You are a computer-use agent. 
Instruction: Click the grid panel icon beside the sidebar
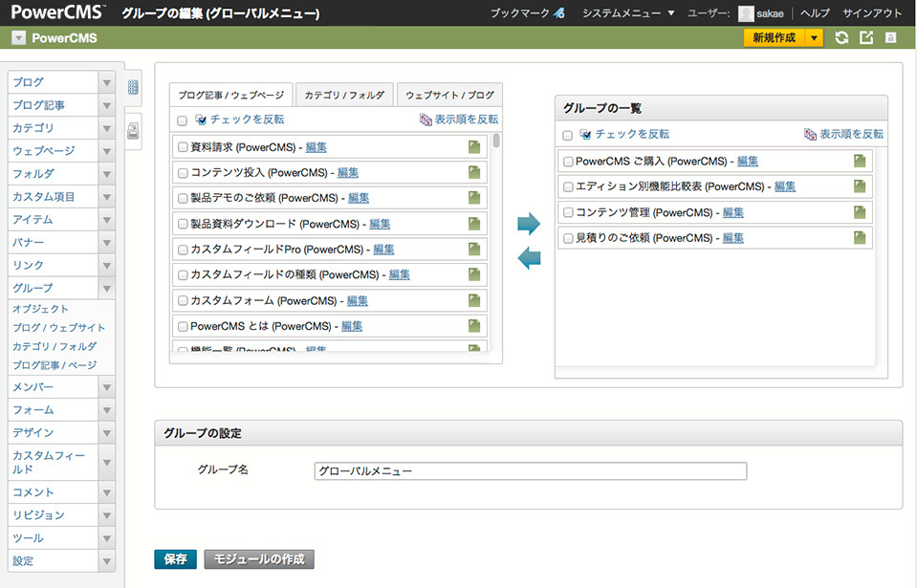point(133,87)
